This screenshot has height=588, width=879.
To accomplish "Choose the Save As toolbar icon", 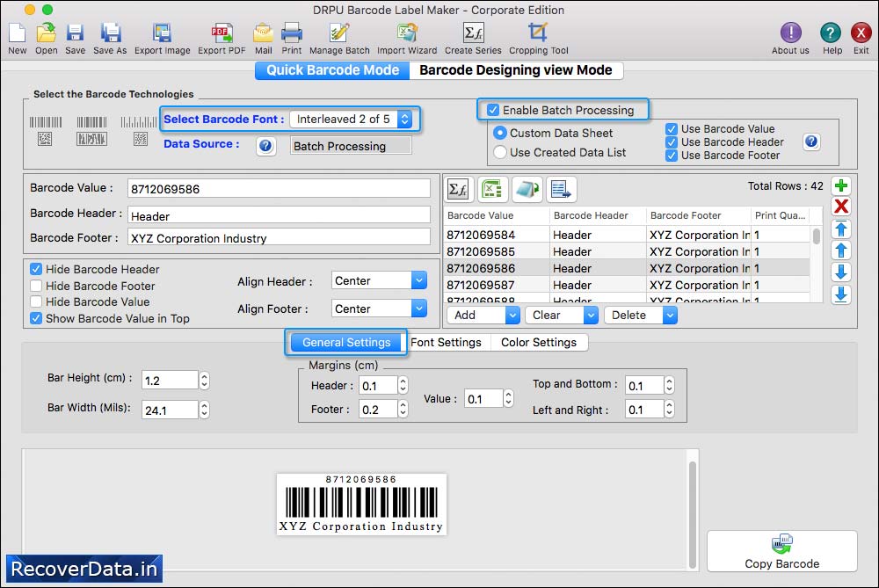I will (110, 33).
